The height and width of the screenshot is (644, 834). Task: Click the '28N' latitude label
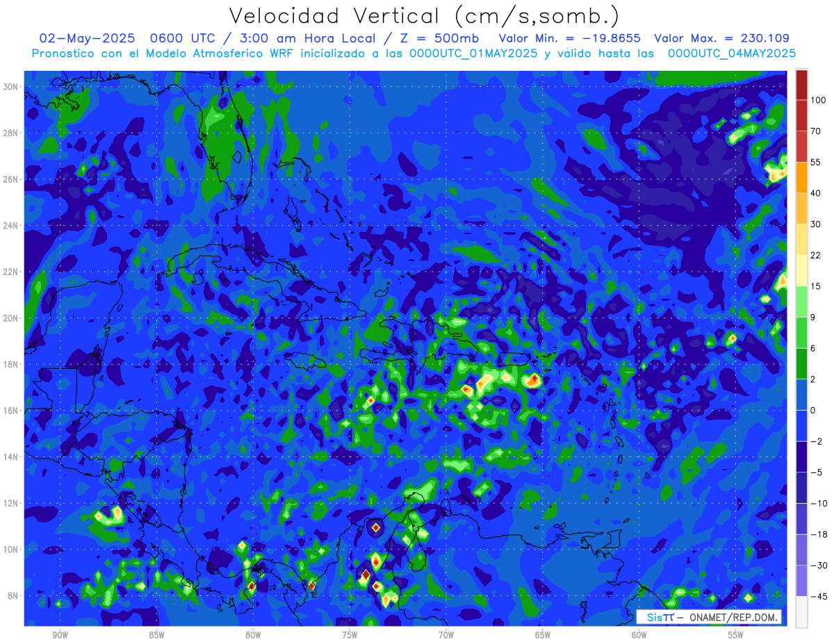11,133
